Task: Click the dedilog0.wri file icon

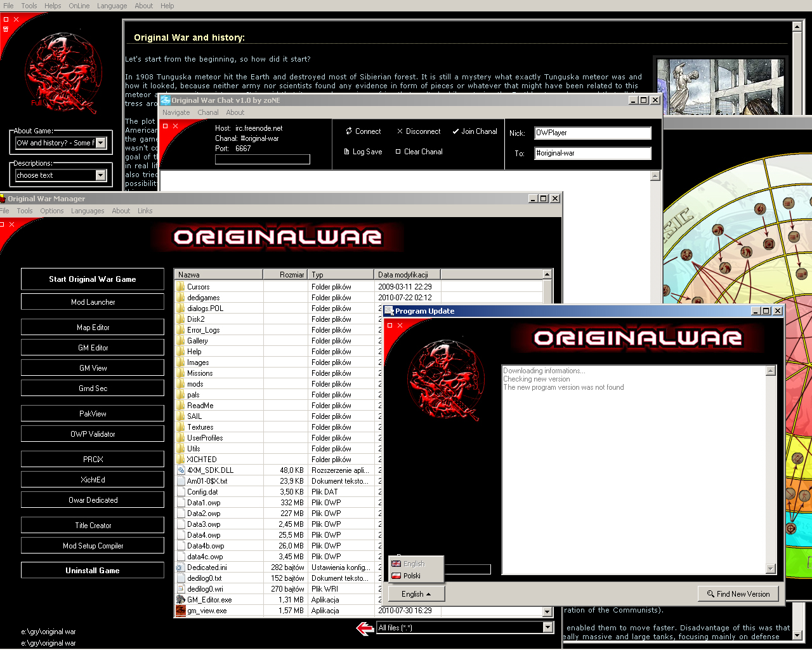Action: pyautogui.click(x=181, y=589)
